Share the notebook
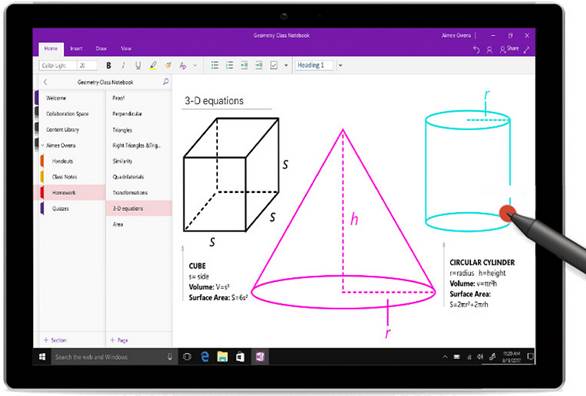 click(x=509, y=49)
